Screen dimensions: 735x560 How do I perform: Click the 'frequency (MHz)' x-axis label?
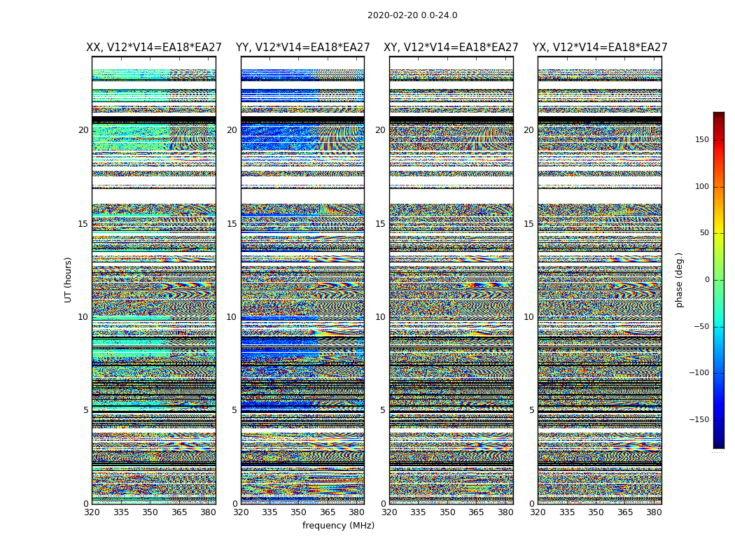pos(338,525)
